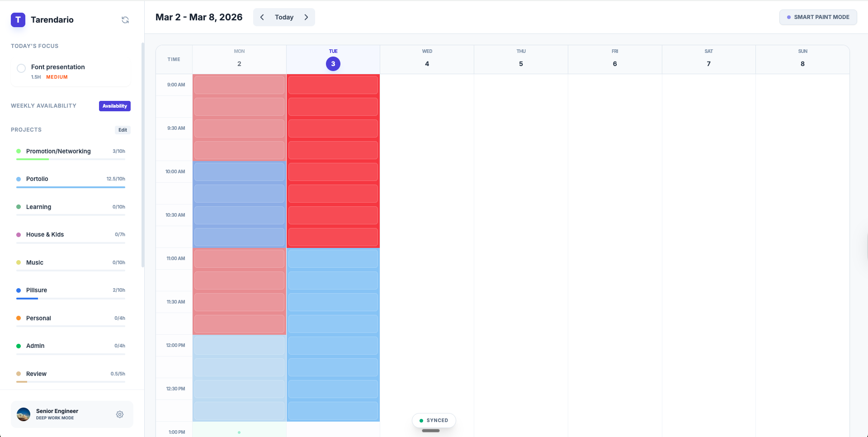Click the Senior Engineer profile avatar
The image size is (868, 437).
[x=24, y=414]
